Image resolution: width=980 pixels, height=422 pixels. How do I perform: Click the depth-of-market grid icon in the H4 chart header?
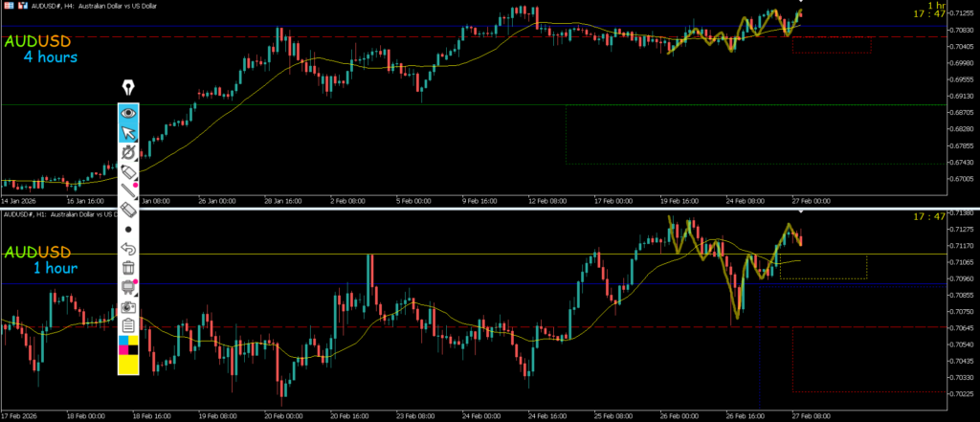[x=8, y=5]
